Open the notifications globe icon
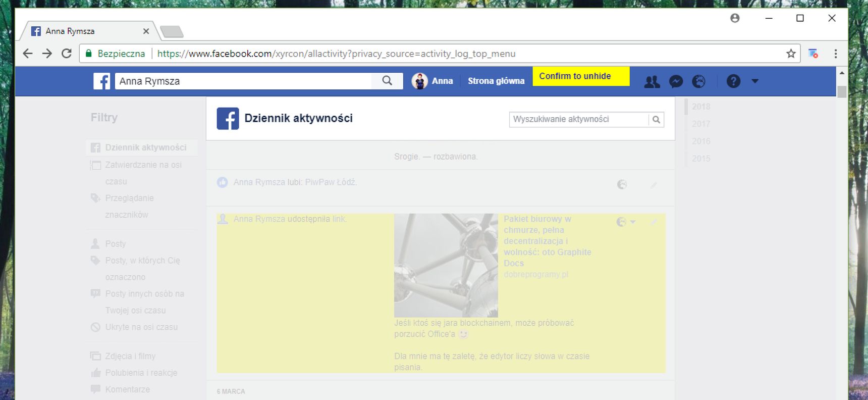The image size is (868, 400). [x=698, y=81]
